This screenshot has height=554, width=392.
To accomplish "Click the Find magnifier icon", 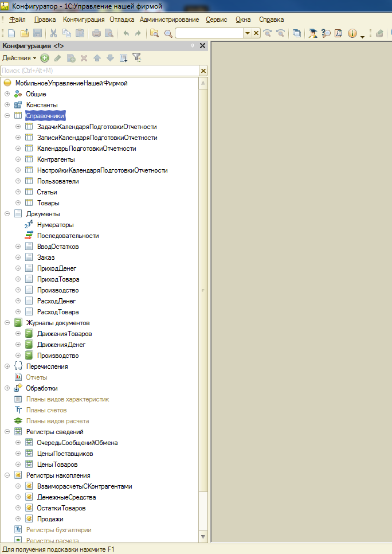I will point(168,34).
